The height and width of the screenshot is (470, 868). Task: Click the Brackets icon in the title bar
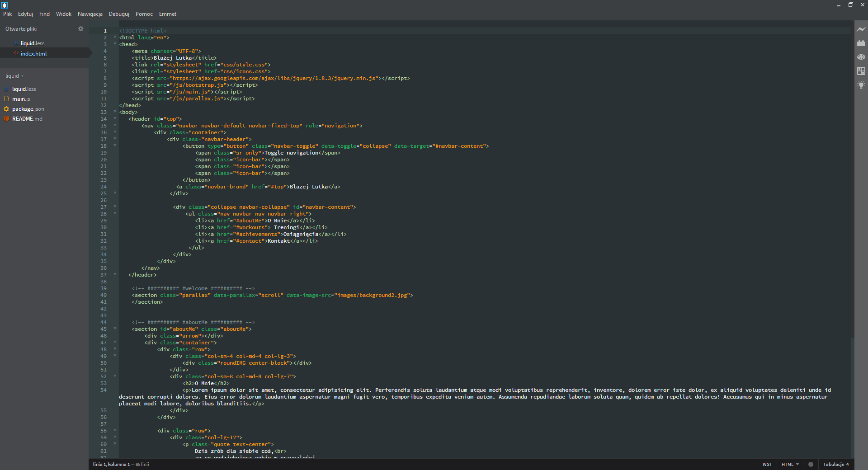pyautogui.click(x=5, y=5)
